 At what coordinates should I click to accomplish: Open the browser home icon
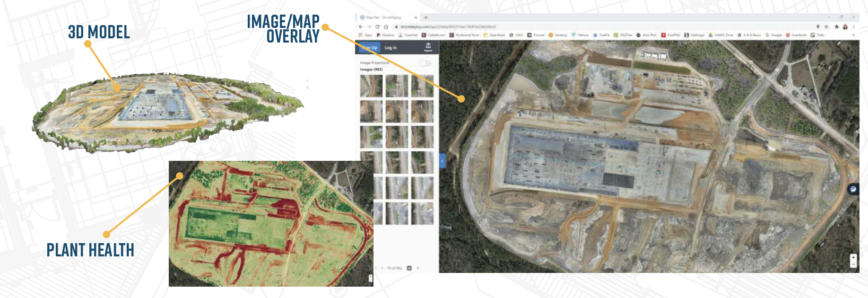pyautogui.click(x=386, y=27)
